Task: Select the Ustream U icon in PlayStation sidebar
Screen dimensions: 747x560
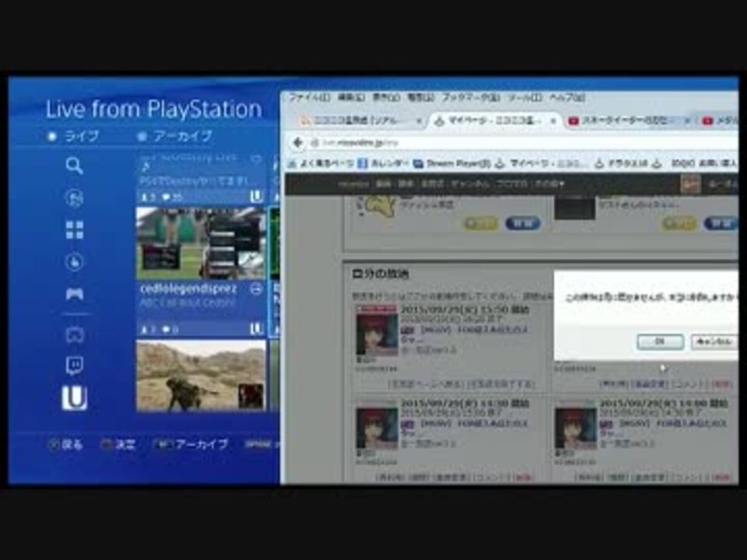Action: pyautogui.click(x=75, y=398)
